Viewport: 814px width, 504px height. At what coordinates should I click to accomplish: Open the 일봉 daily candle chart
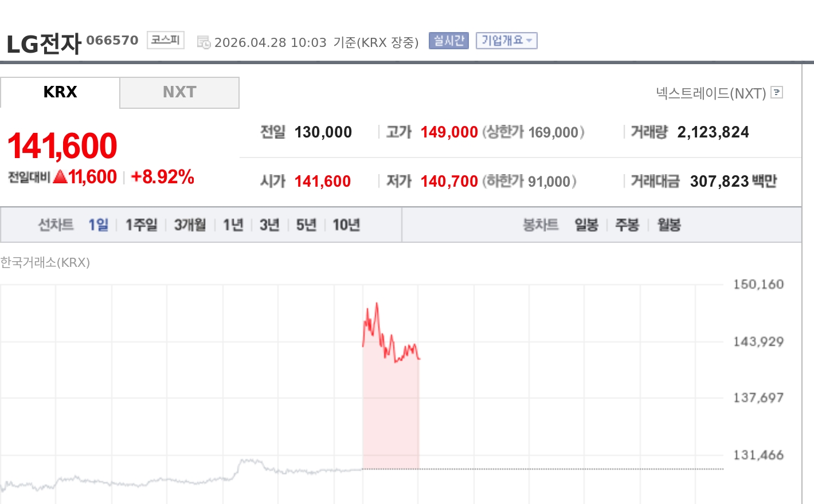(586, 225)
